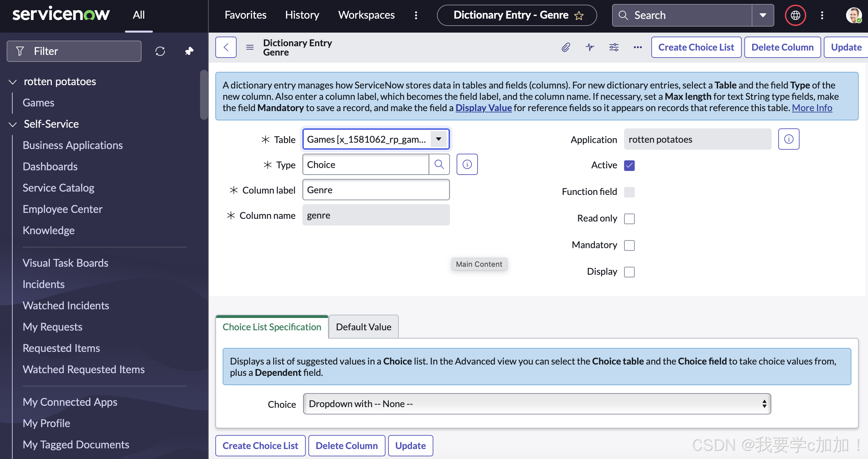Refresh the navigator filter list
Viewport: 868px width, 459px height.
[x=160, y=51]
